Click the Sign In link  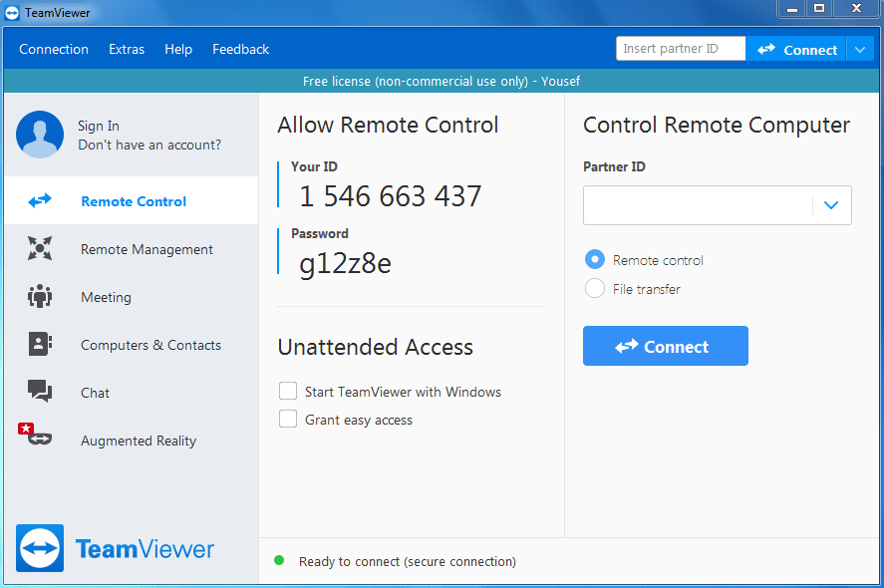point(99,126)
